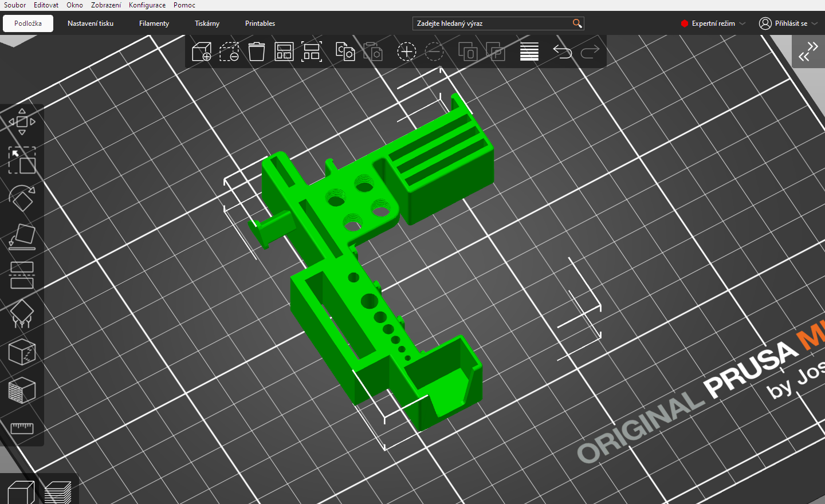
Task: Switch to the Tiskárny tab
Action: 207,23
